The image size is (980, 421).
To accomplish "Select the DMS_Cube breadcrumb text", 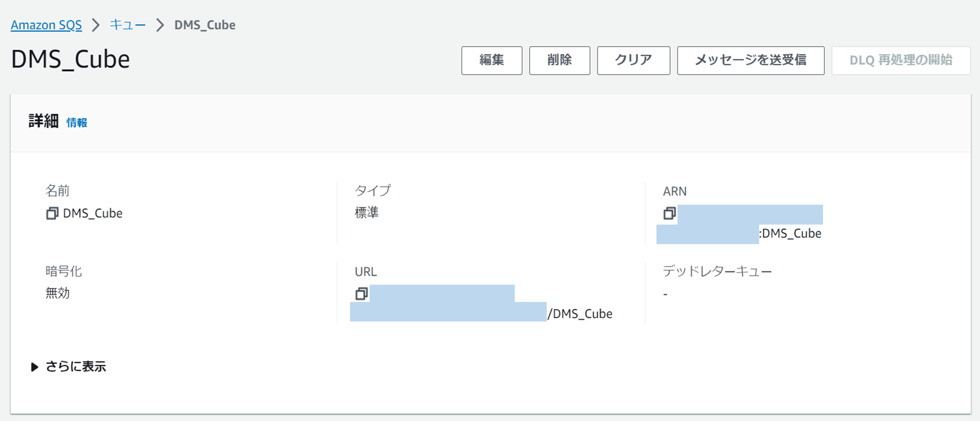I will coord(204,25).
